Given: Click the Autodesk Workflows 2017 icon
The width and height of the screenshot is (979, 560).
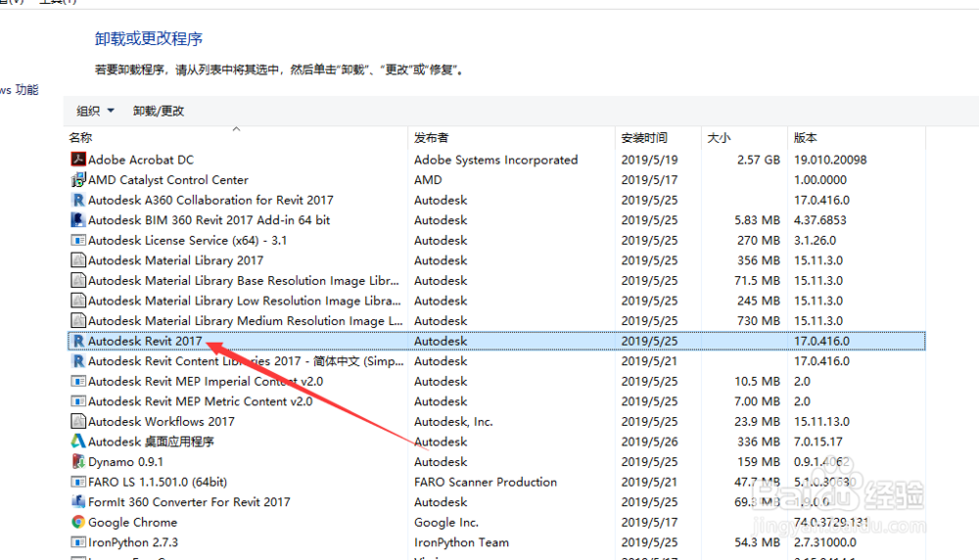Looking at the screenshot, I should click(78, 421).
